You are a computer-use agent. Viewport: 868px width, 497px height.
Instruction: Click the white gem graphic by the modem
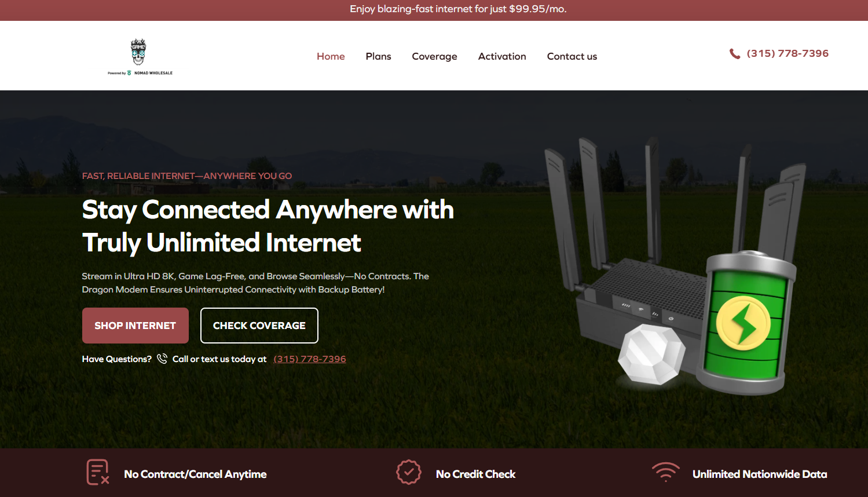[x=651, y=355]
